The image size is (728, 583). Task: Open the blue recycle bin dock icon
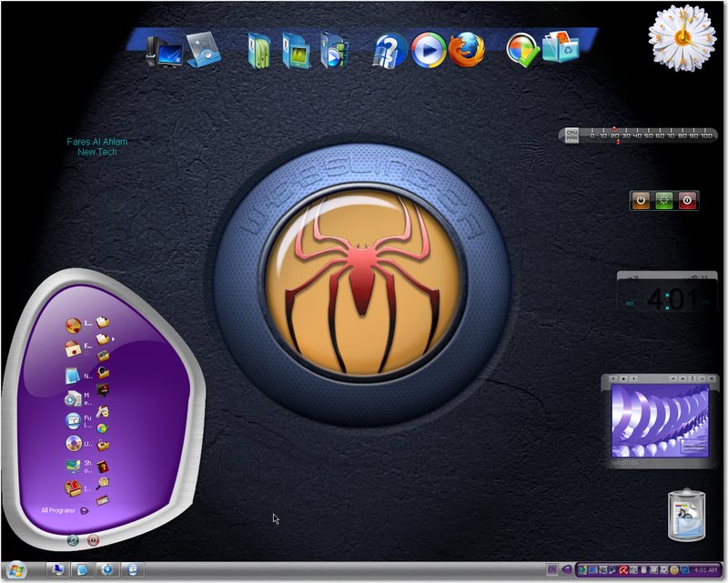click(561, 47)
